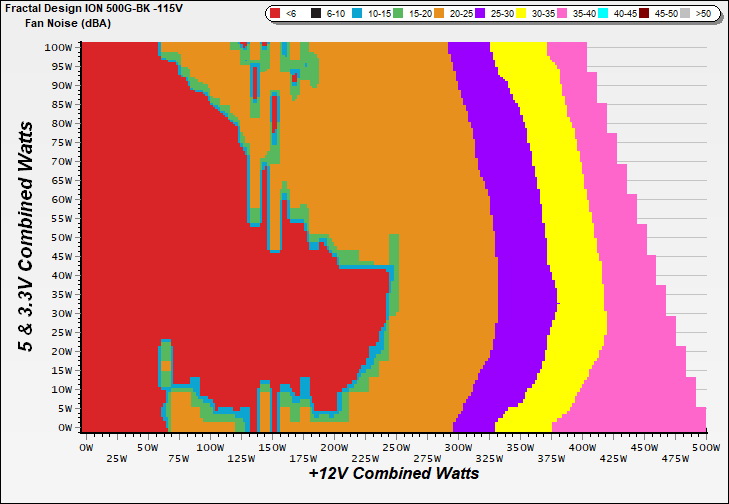Select the purple 25-30 legend swatch
Image resolution: width=729 pixels, height=504 pixels.
pos(479,14)
